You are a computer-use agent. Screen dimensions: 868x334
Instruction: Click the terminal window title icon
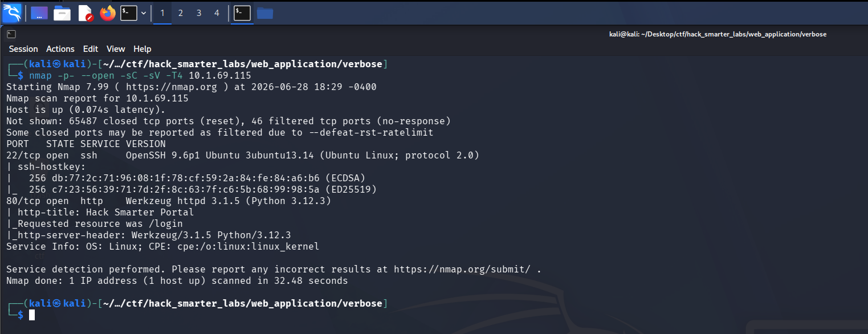click(10, 34)
